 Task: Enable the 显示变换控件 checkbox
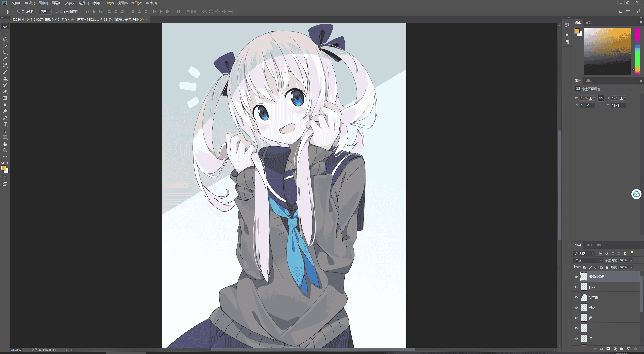click(x=57, y=11)
